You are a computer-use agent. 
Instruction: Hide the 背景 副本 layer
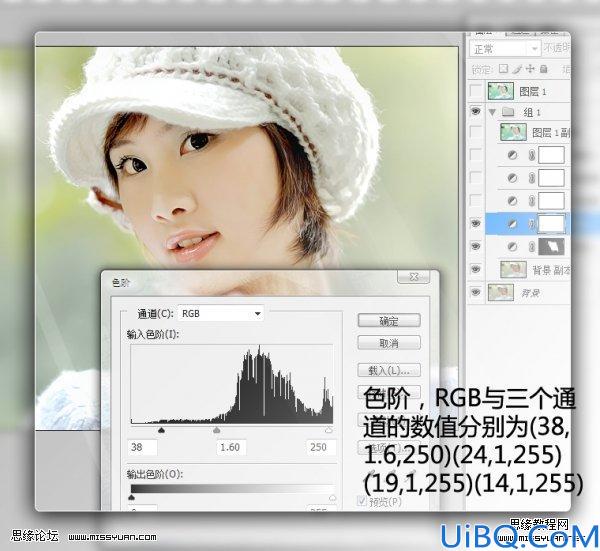(476, 269)
